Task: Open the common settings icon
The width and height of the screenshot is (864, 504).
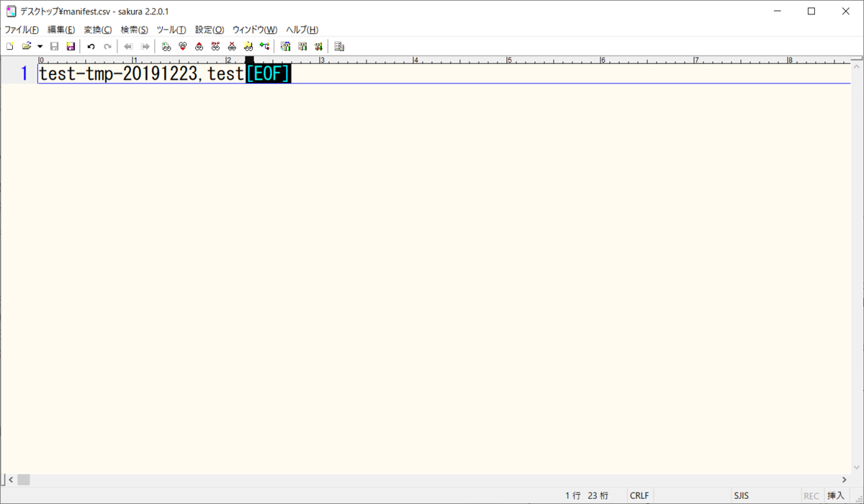Action: click(x=318, y=46)
